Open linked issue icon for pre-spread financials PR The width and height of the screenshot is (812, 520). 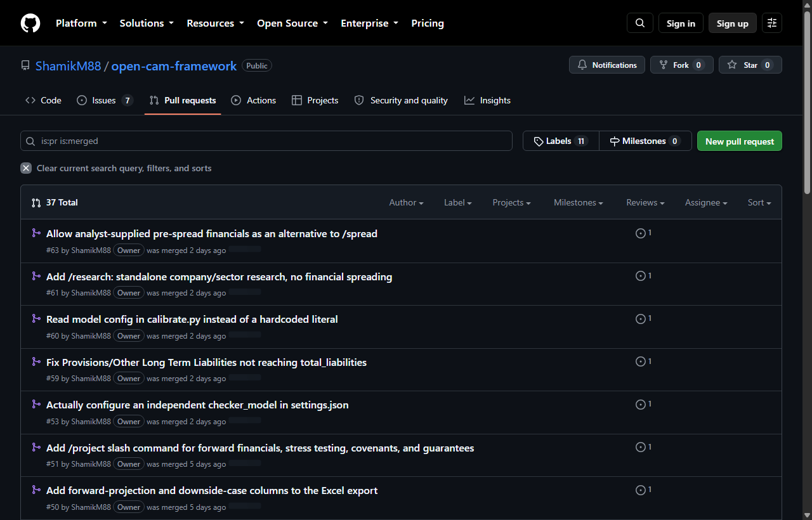coord(643,233)
